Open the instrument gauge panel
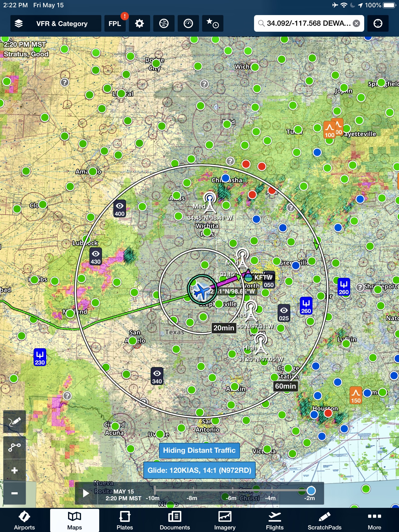Viewport: 399px width, 532px height. coord(188,24)
